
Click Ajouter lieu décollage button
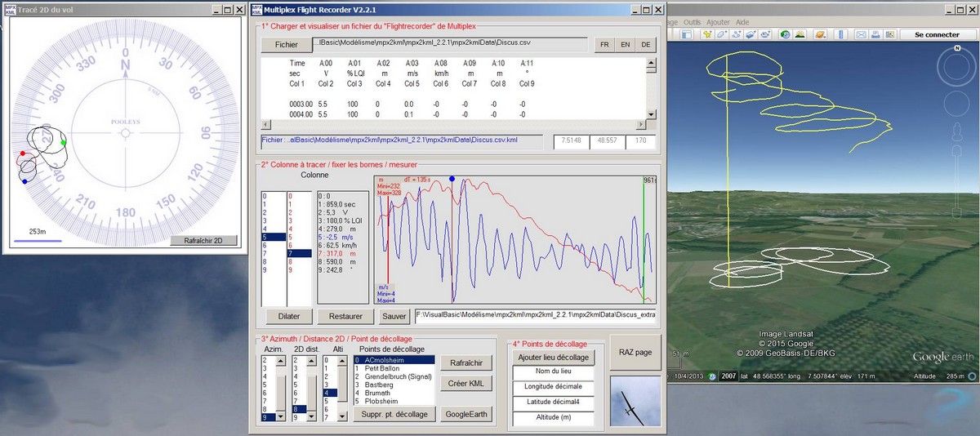[x=555, y=358]
